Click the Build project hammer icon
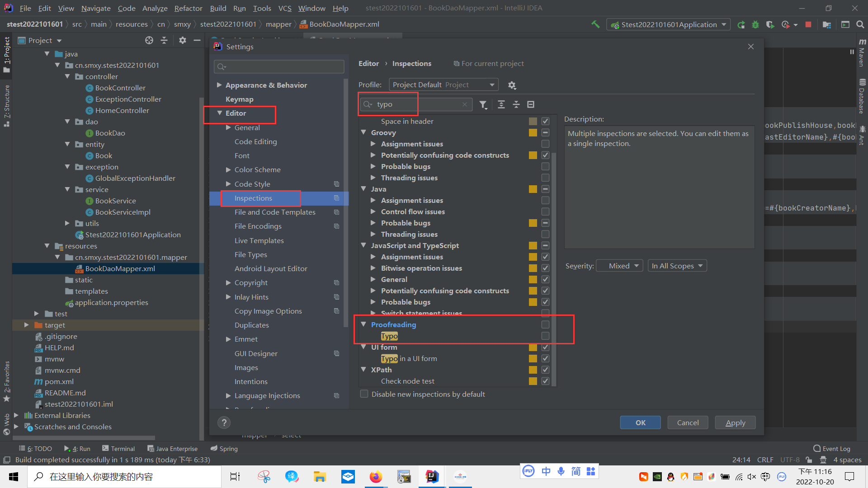The height and width of the screenshot is (488, 868). click(x=595, y=24)
